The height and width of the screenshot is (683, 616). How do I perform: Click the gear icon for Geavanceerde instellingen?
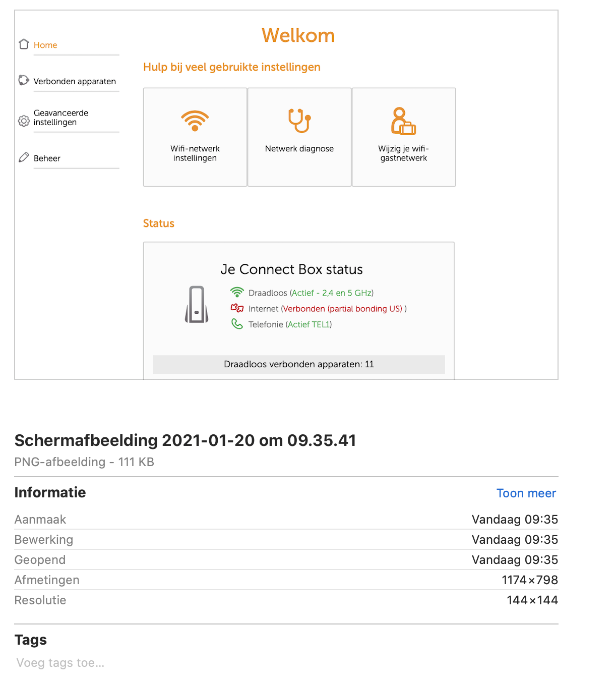(24, 121)
